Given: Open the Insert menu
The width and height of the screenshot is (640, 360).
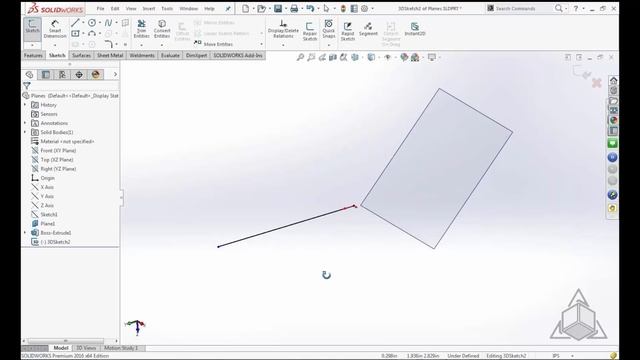Looking at the screenshot, I should click(x=149, y=9).
